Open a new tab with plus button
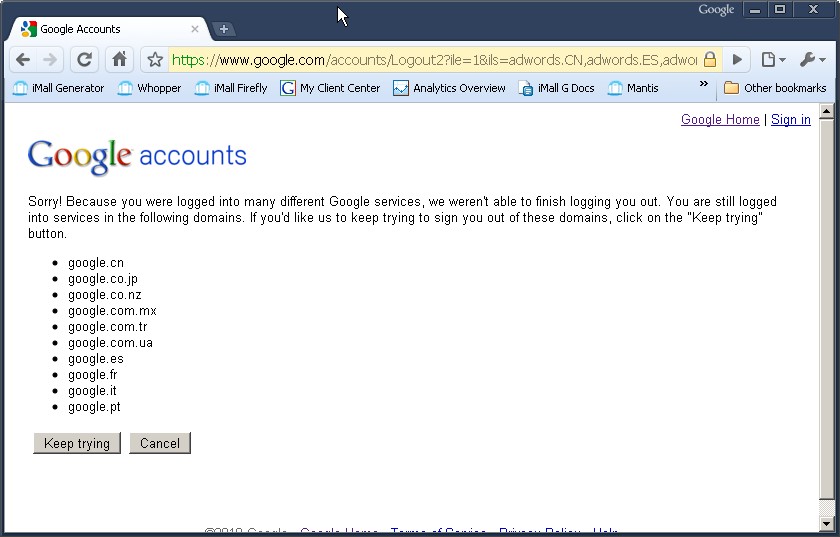 tap(224, 29)
